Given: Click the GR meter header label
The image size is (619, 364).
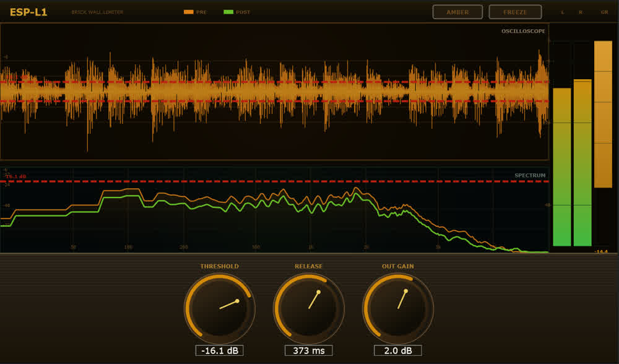Looking at the screenshot, I should click(x=604, y=12).
